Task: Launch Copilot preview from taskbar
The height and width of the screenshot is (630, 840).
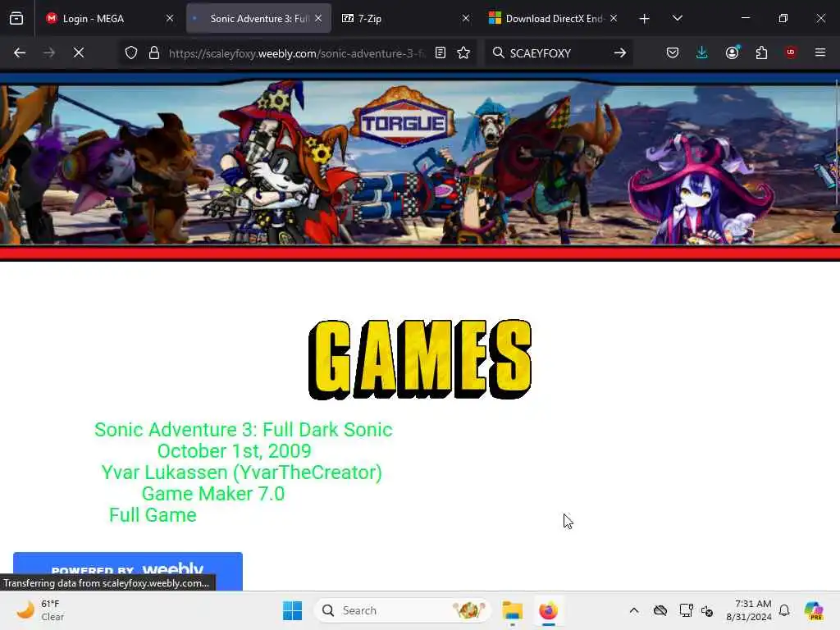Action: 814,610
